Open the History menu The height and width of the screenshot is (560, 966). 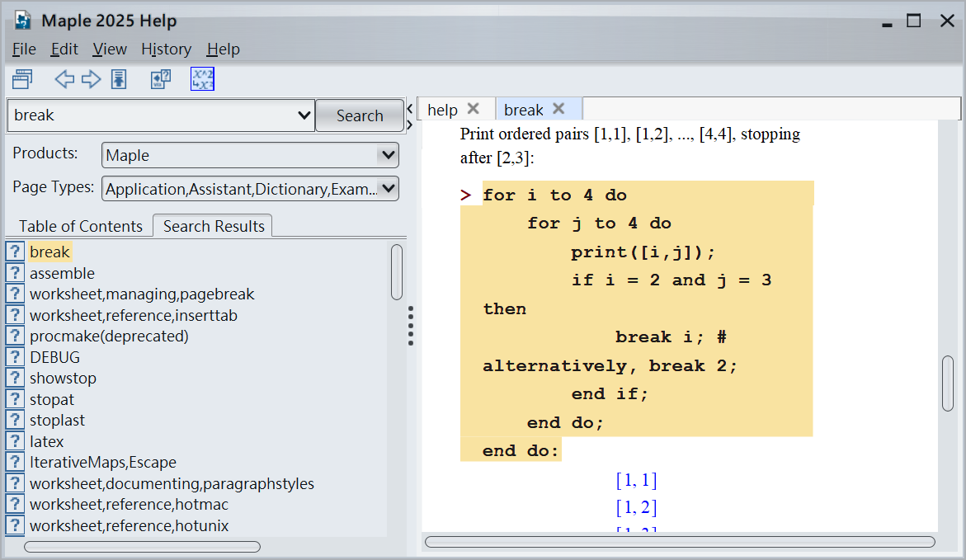tap(166, 49)
